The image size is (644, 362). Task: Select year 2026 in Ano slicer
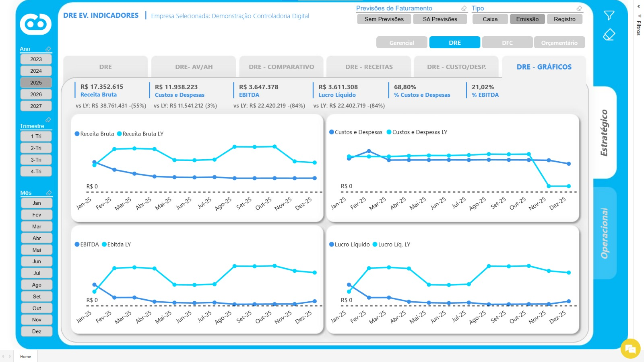(36, 94)
